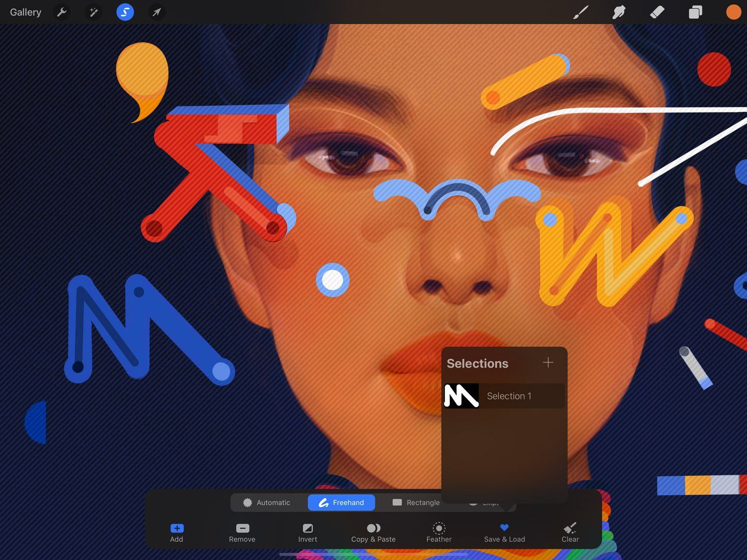
Task: Open the Brush library
Action: [x=580, y=12]
